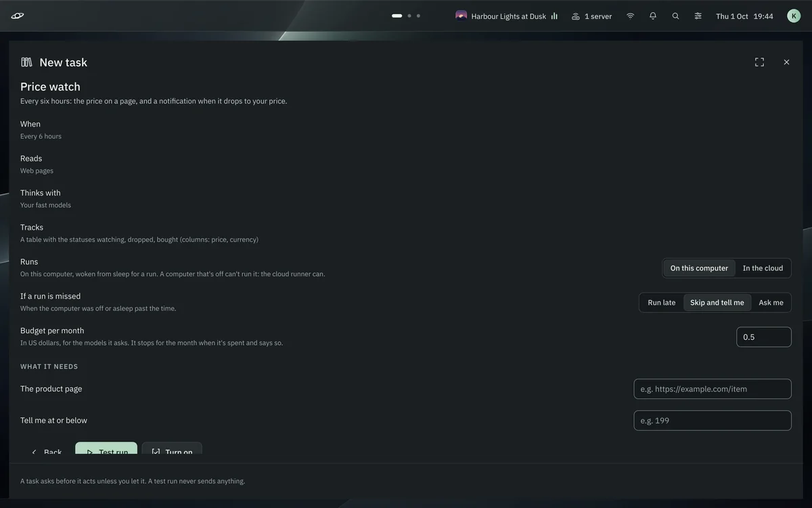This screenshot has height=508, width=812.
Task: Open the Wi-Fi network menu
Action: (630, 16)
